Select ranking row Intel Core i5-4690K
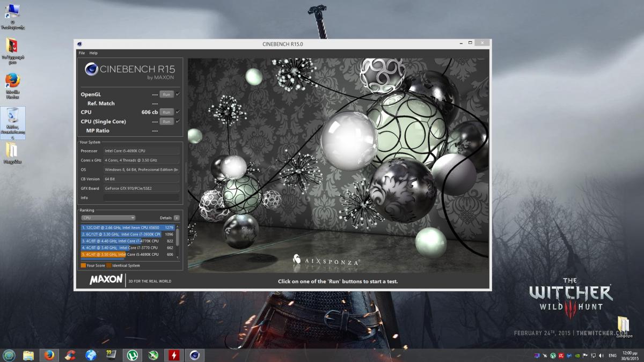The image size is (644, 362). pyautogui.click(x=128, y=254)
